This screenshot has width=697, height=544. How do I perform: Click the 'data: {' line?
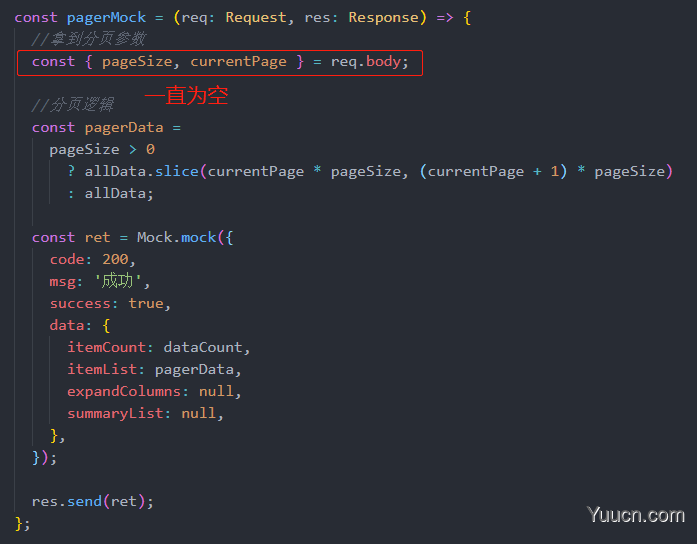pos(80,325)
